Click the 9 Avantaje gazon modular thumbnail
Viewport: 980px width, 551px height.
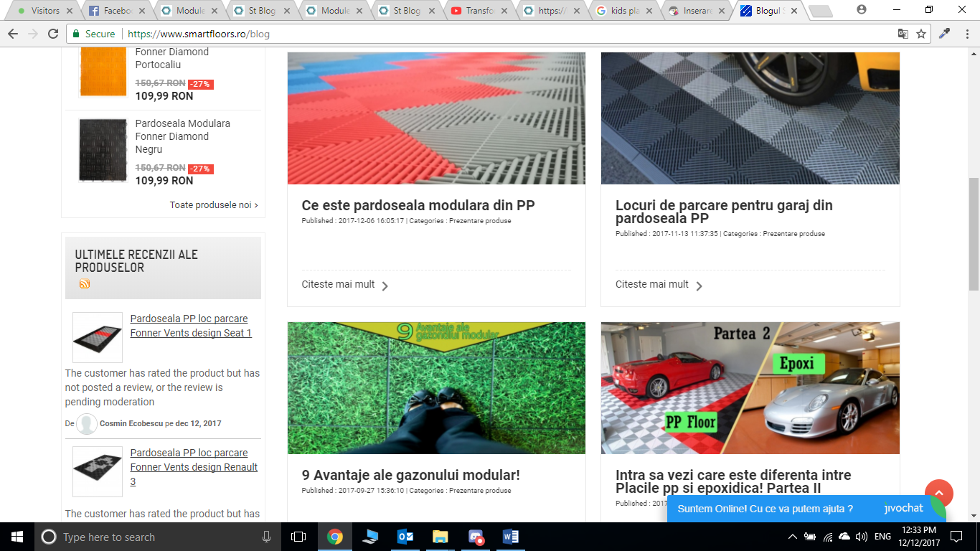[436, 388]
